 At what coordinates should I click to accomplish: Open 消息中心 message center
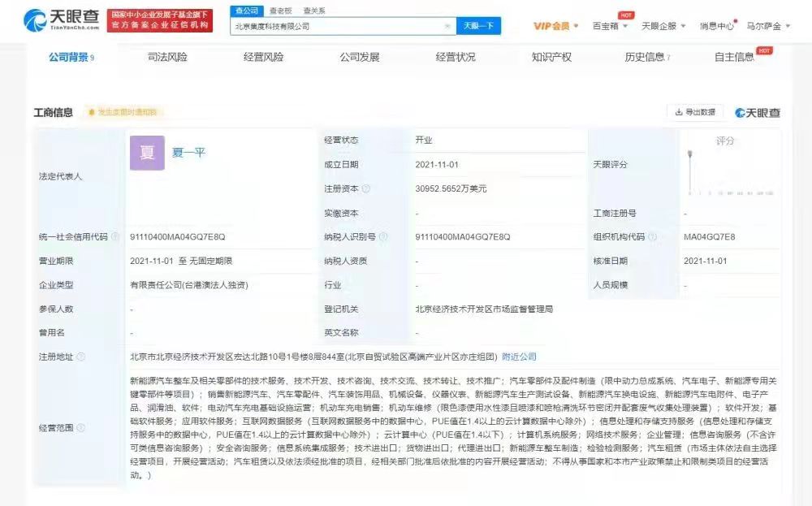coord(717,26)
